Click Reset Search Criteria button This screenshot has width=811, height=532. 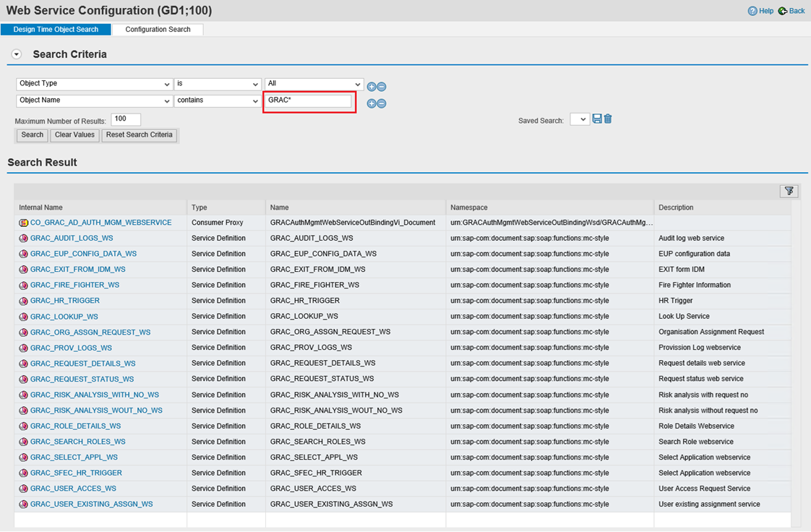[x=139, y=135]
